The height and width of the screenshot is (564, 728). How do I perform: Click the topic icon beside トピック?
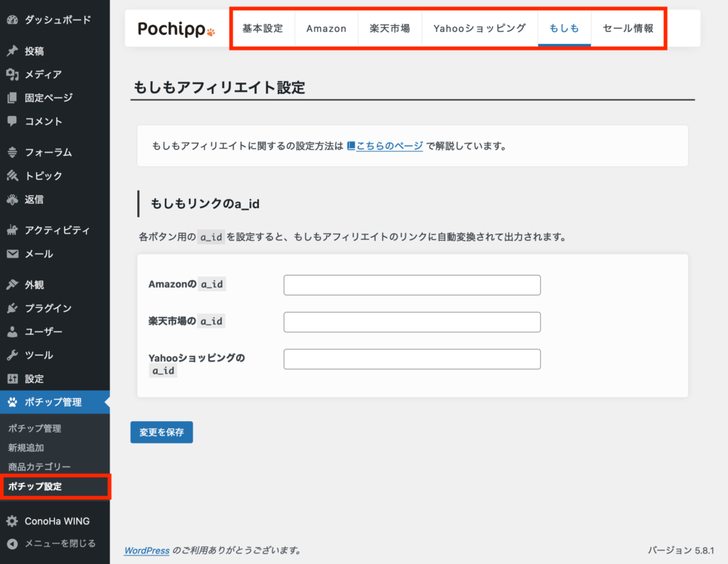click(x=13, y=175)
